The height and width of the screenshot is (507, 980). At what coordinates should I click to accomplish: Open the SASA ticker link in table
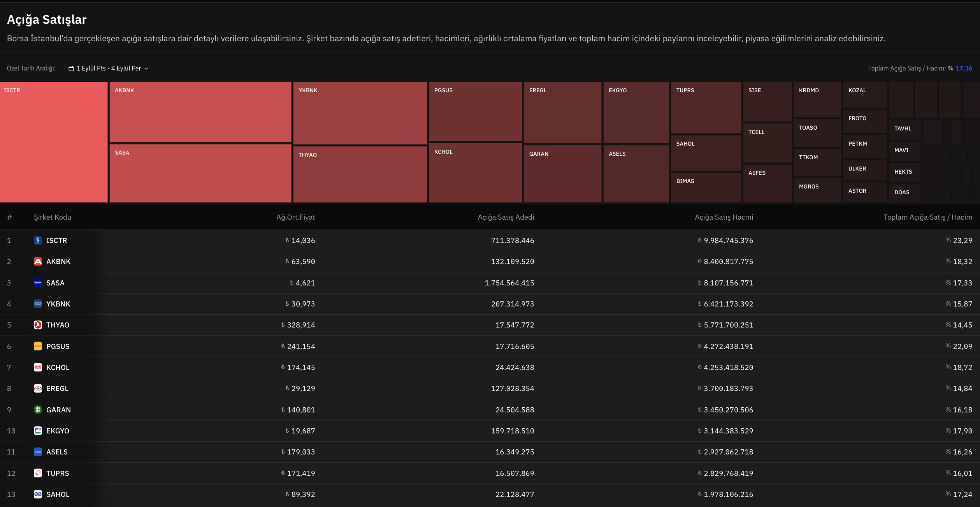tap(55, 283)
